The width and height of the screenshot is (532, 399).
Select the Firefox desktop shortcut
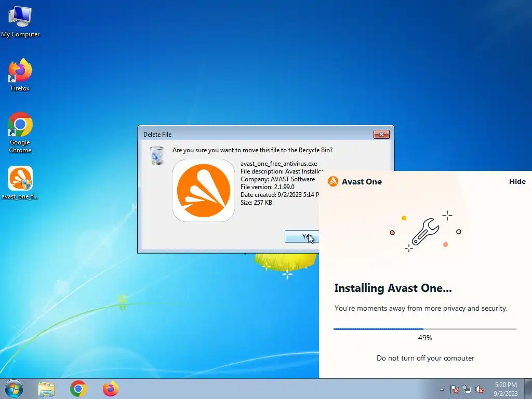coord(20,75)
